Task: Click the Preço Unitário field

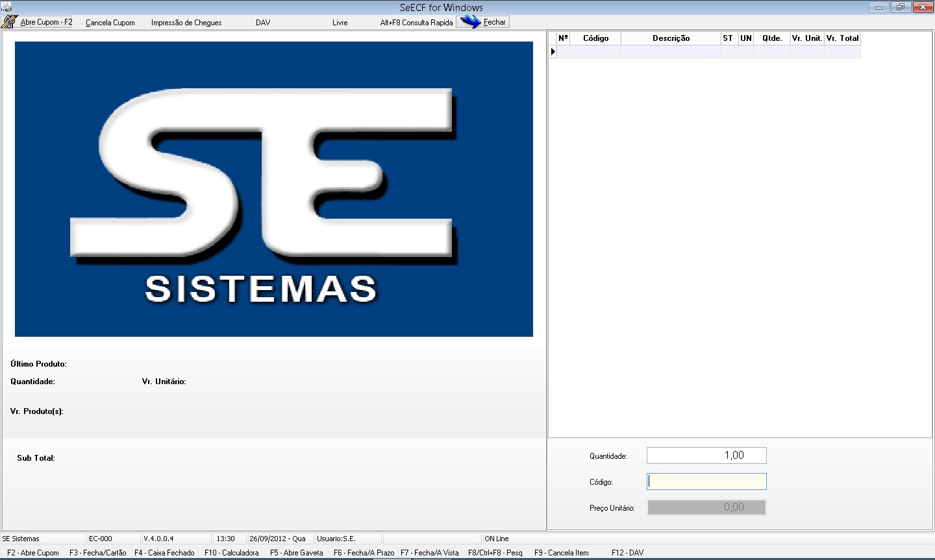Action: pos(706,507)
